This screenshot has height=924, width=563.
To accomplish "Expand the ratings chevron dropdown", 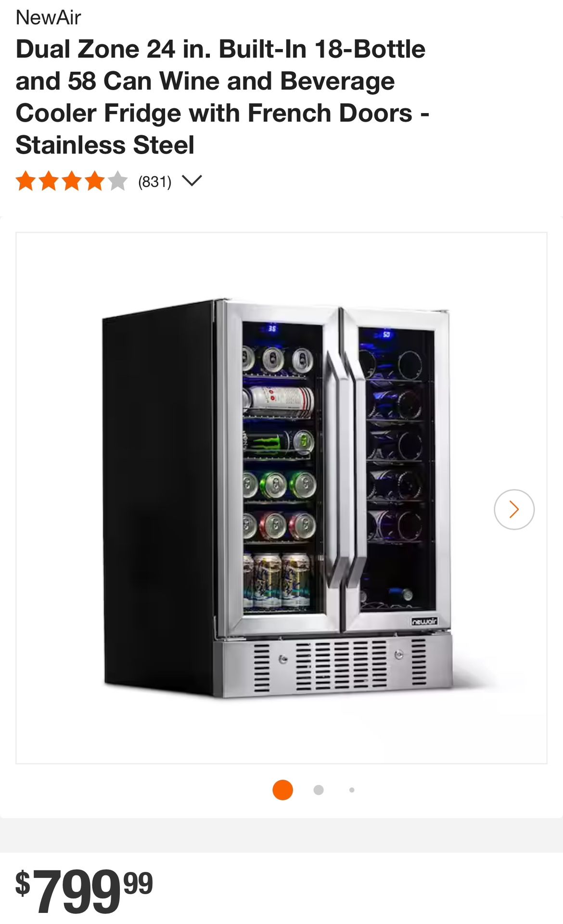I will click(x=192, y=181).
